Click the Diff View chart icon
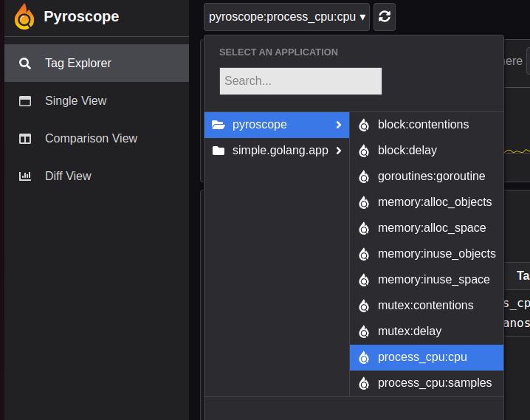530x420 pixels. coord(25,176)
